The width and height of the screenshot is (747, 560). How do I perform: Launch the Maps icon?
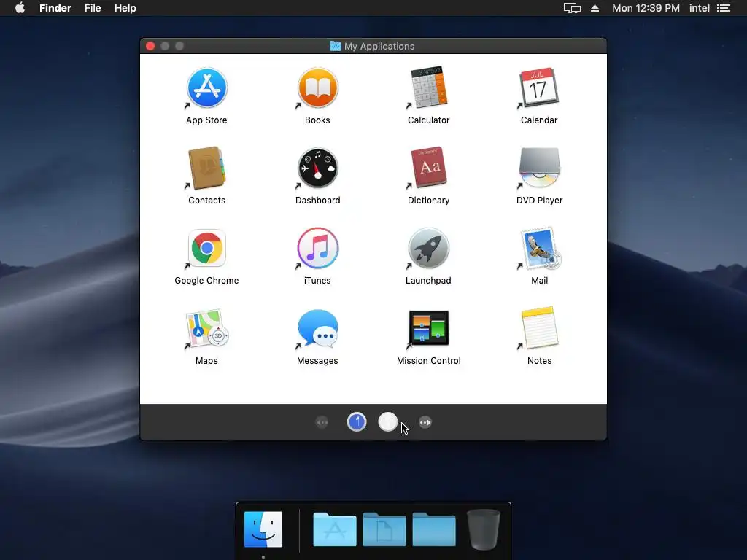[206, 328]
